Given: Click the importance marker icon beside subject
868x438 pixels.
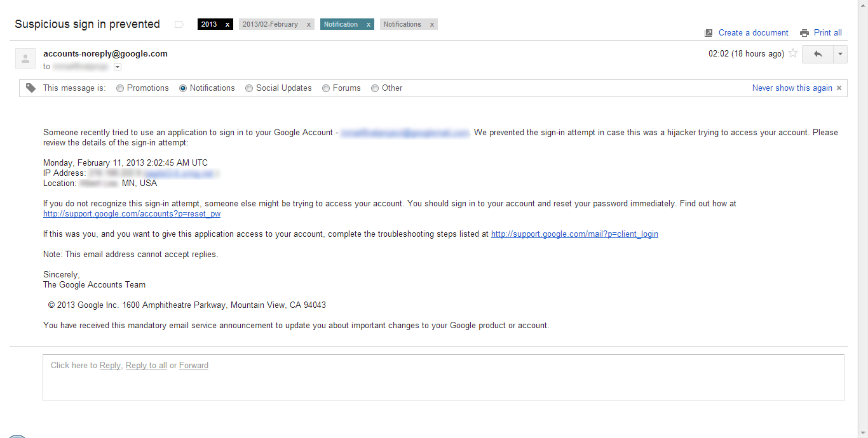Looking at the screenshot, I should [179, 25].
